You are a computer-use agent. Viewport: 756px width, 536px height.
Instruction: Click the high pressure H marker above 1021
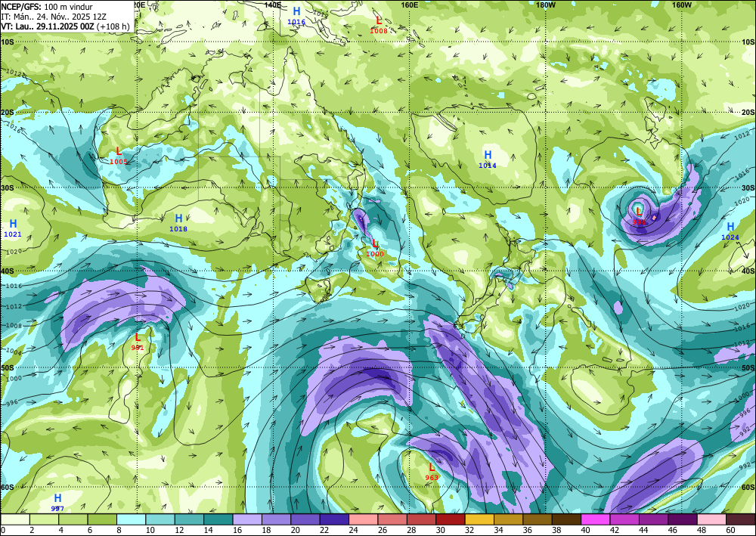pos(13,224)
